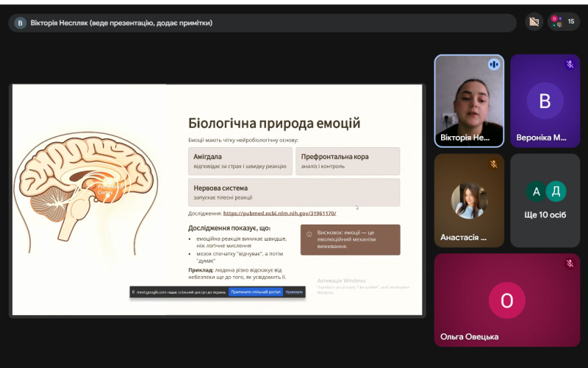This screenshot has height=368, width=588.
Task: Click the muted mic icon on Ольга Овецька's tile
Action: pos(570,263)
